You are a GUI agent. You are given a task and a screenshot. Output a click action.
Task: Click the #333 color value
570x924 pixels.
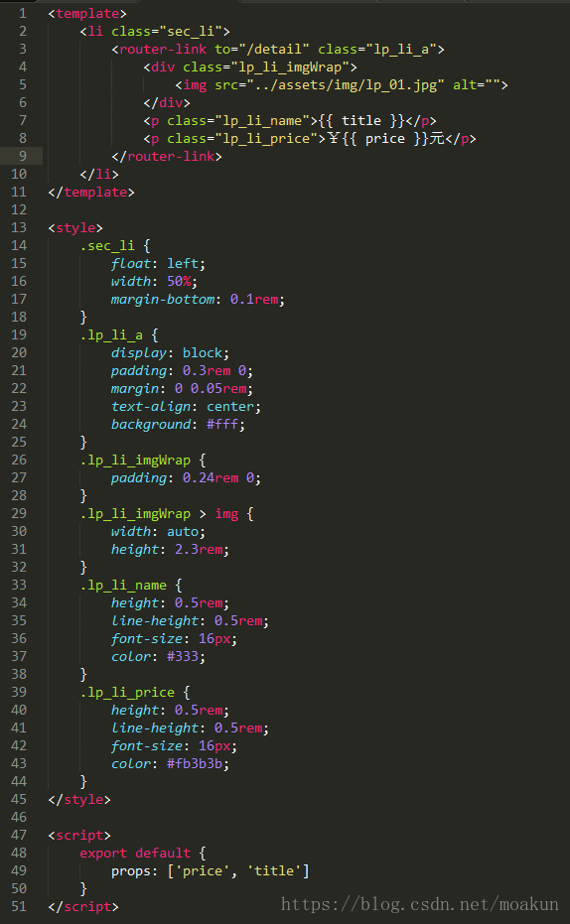[x=183, y=656]
